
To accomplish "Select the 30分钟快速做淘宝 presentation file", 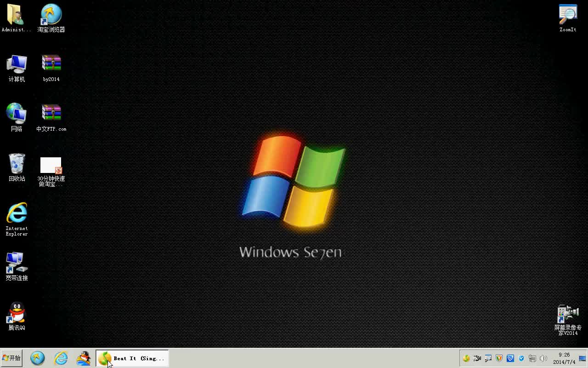I will pos(51,171).
